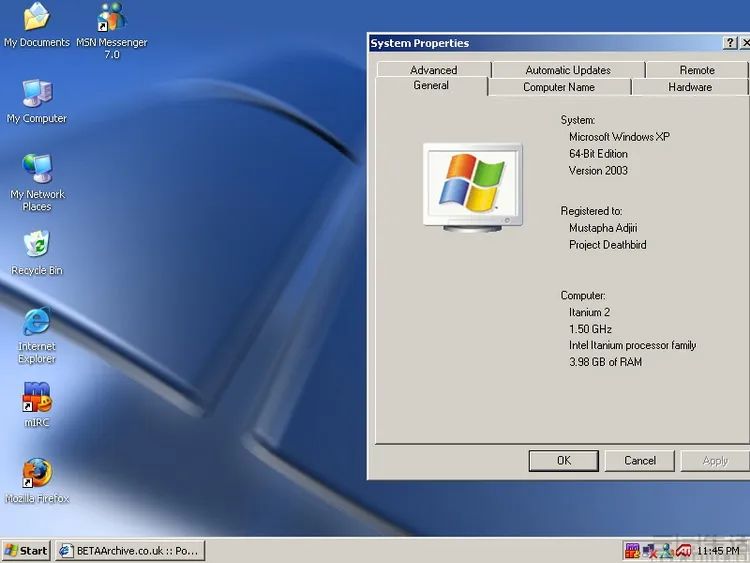Click the My Computer desktop icon

tap(36, 94)
